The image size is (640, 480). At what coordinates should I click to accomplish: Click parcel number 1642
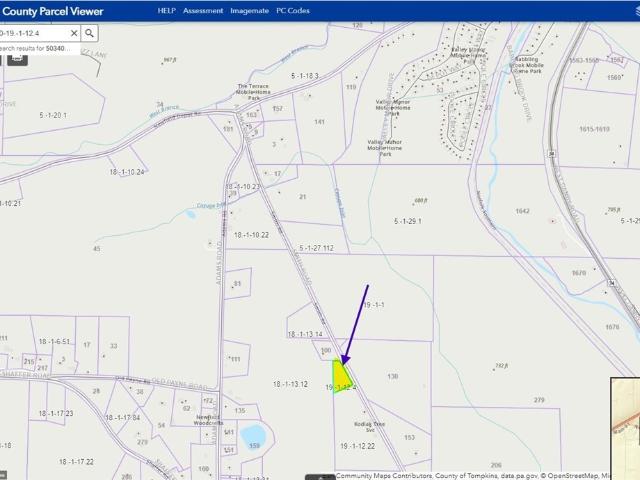click(x=522, y=211)
